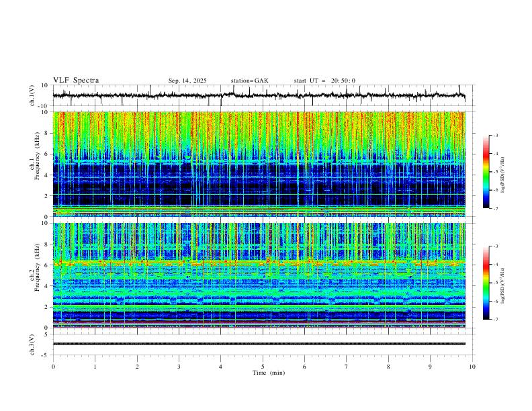The height and width of the screenshot is (411, 532).
Task: Click time axis tick label "8"
Action: tap(388, 367)
